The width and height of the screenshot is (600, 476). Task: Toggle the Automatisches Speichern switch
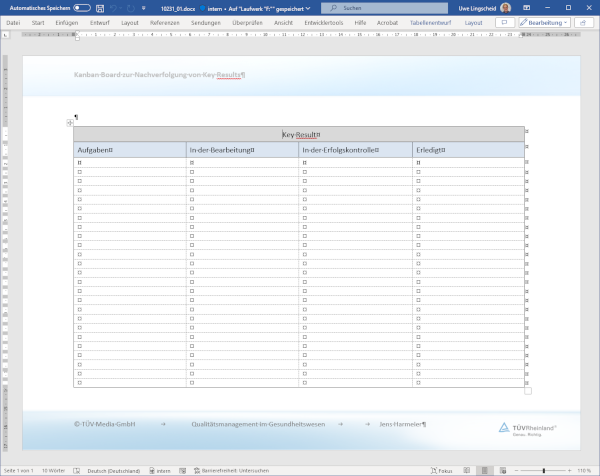tap(82, 7)
